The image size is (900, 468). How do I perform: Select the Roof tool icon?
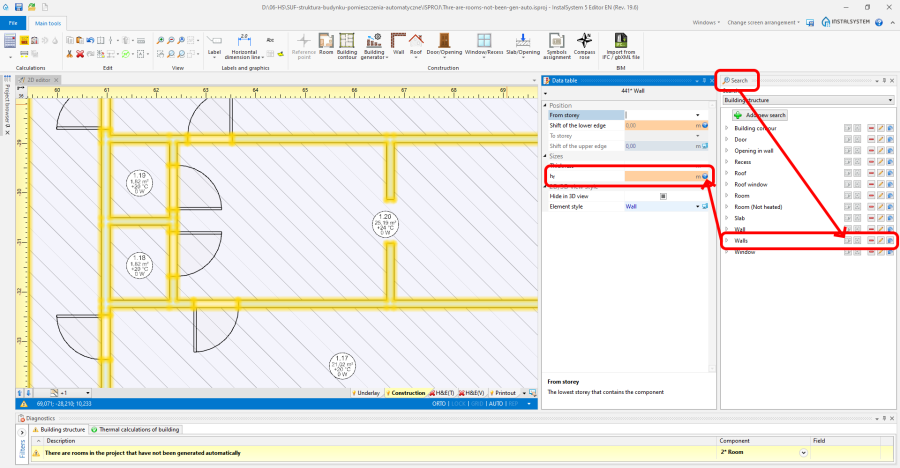pyautogui.click(x=416, y=44)
